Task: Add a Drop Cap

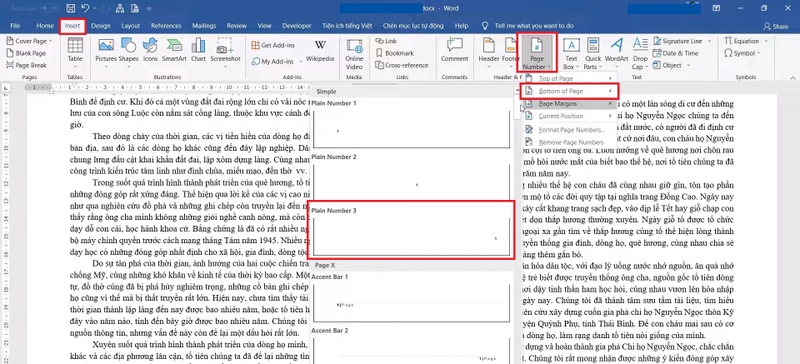Action: tap(640, 54)
